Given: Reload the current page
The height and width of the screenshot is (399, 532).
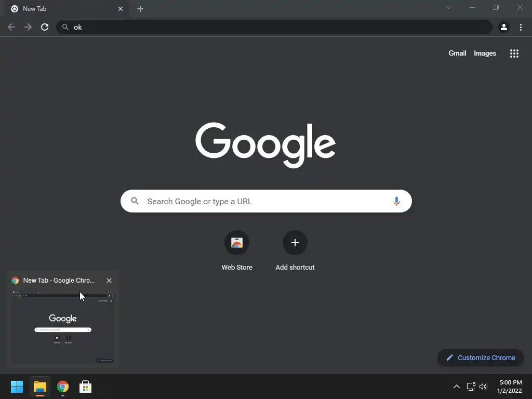Looking at the screenshot, I should (x=45, y=27).
